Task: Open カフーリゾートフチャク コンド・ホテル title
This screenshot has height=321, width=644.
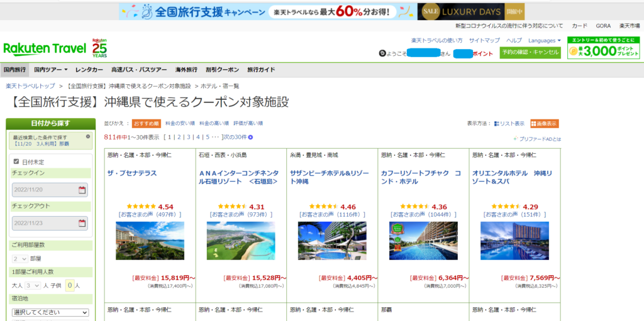Action: (x=421, y=177)
